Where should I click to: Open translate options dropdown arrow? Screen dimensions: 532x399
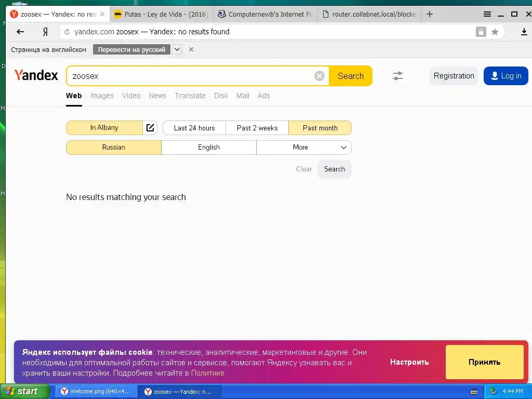click(x=177, y=49)
